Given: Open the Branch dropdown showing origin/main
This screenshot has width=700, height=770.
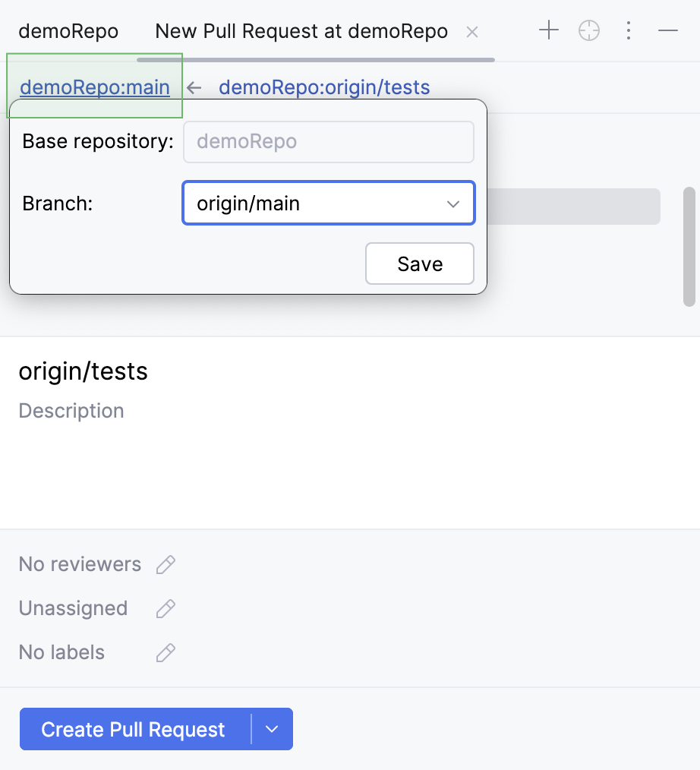Looking at the screenshot, I should point(328,203).
